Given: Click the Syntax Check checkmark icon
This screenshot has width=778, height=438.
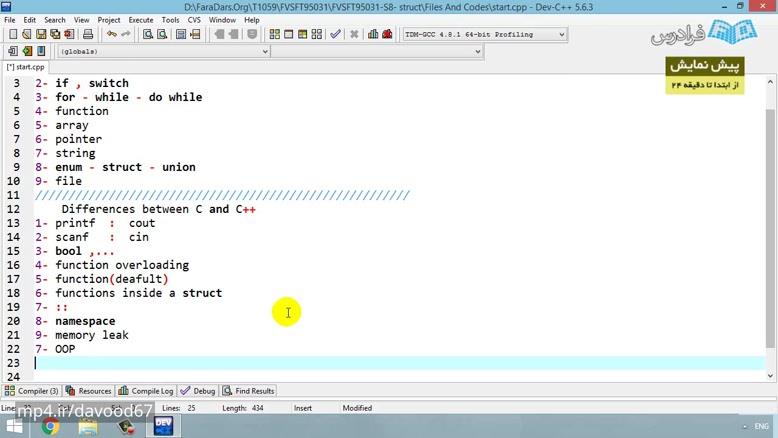Looking at the screenshot, I should 335,34.
